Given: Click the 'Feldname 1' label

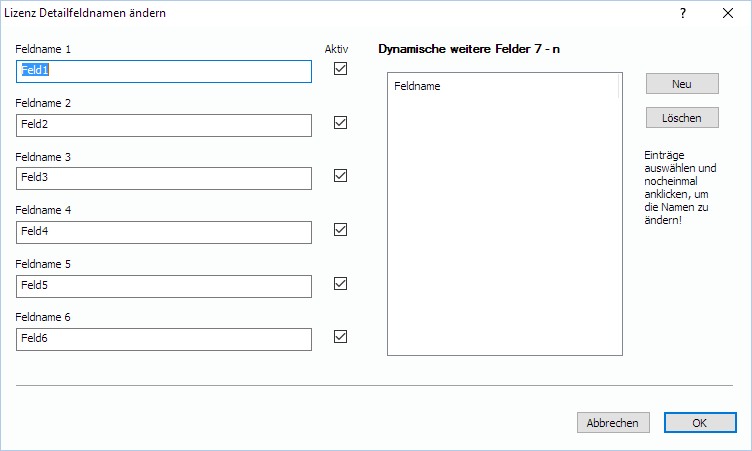Looking at the screenshot, I should [x=43, y=49].
